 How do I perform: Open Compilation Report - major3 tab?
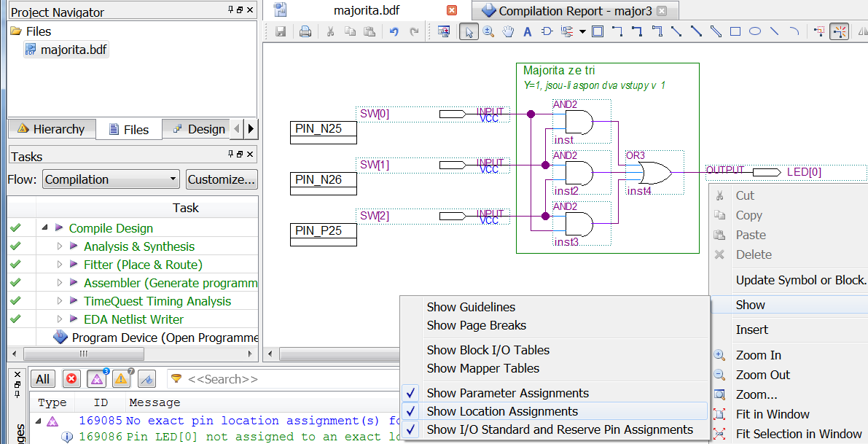tap(575, 10)
